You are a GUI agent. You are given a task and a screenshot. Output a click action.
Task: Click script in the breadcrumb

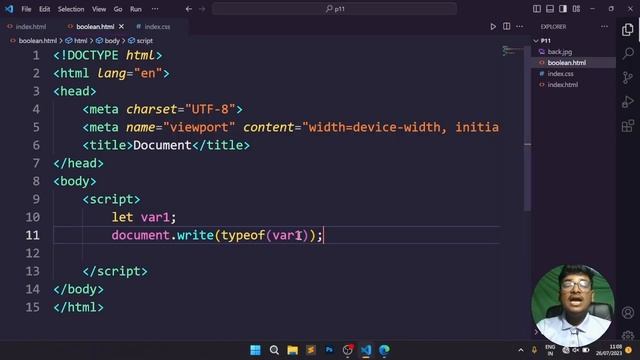coord(144,41)
